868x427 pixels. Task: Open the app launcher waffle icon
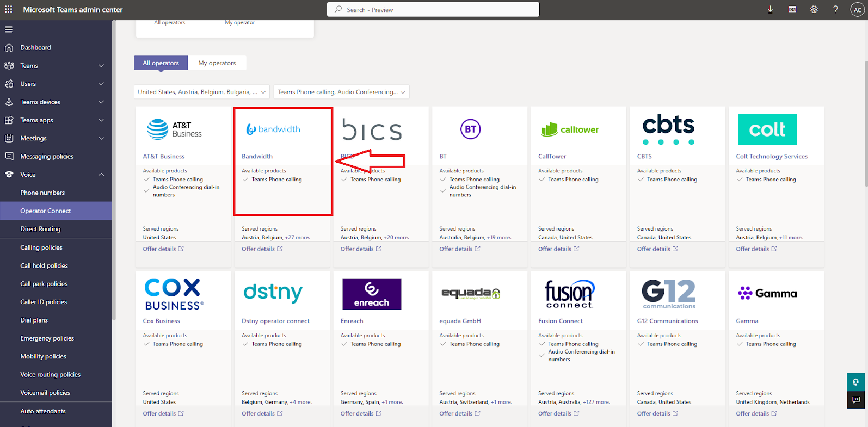coord(9,9)
